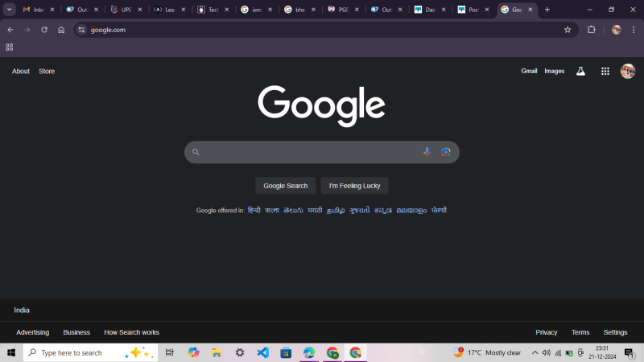
Task: Search by voice using the microphone icon
Action: click(x=427, y=152)
